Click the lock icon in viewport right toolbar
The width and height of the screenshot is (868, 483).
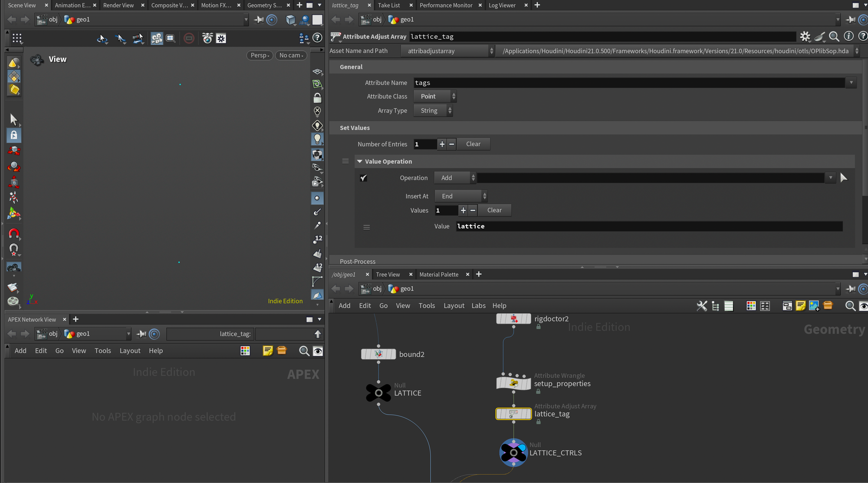point(317,98)
